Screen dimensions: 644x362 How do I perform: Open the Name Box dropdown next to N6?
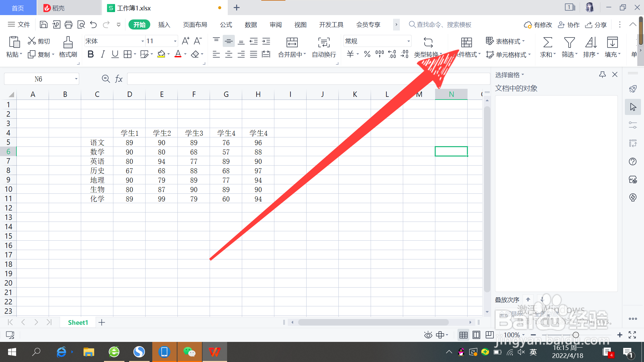(x=76, y=79)
